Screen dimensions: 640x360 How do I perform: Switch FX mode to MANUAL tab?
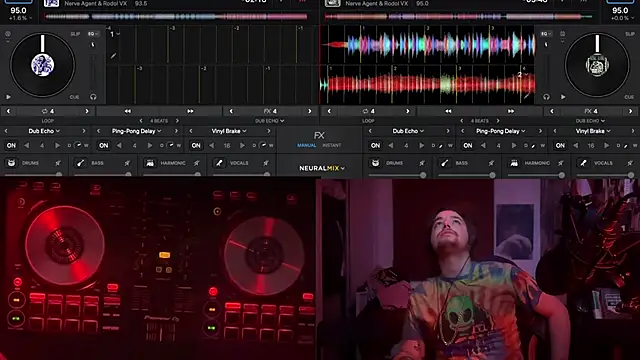coord(307,145)
